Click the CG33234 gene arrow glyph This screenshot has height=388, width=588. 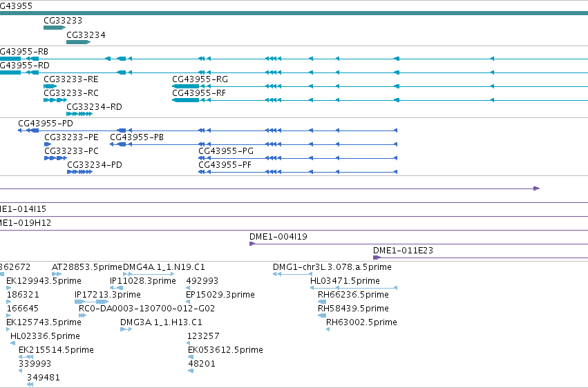pos(78,42)
